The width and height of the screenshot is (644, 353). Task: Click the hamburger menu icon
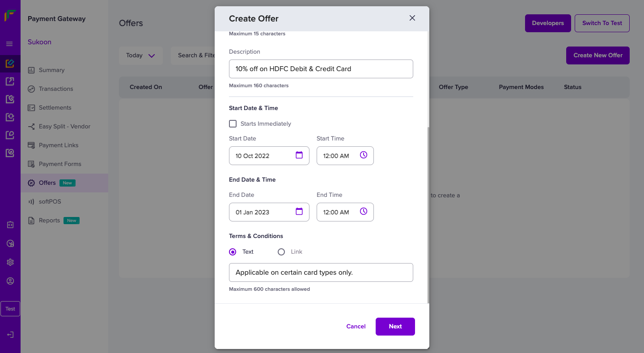(x=9, y=43)
